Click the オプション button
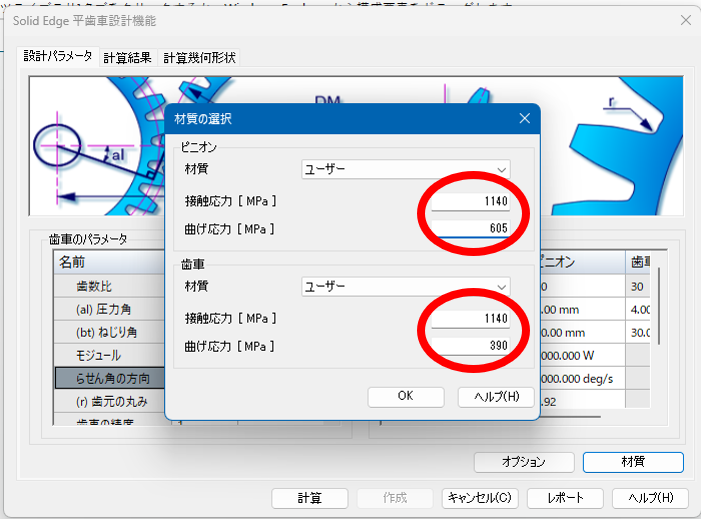Screen dimensions: 701x519 click(523, 462)
